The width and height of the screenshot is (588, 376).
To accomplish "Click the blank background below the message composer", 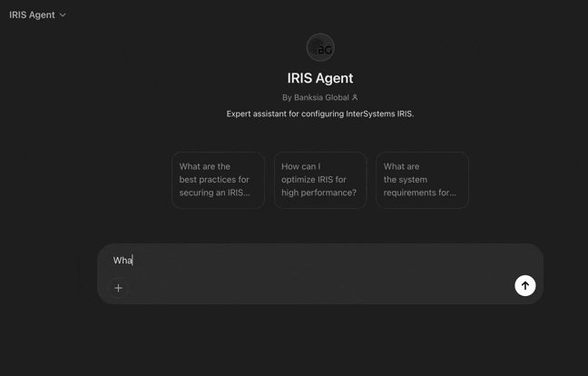I will tap(318, 341).
